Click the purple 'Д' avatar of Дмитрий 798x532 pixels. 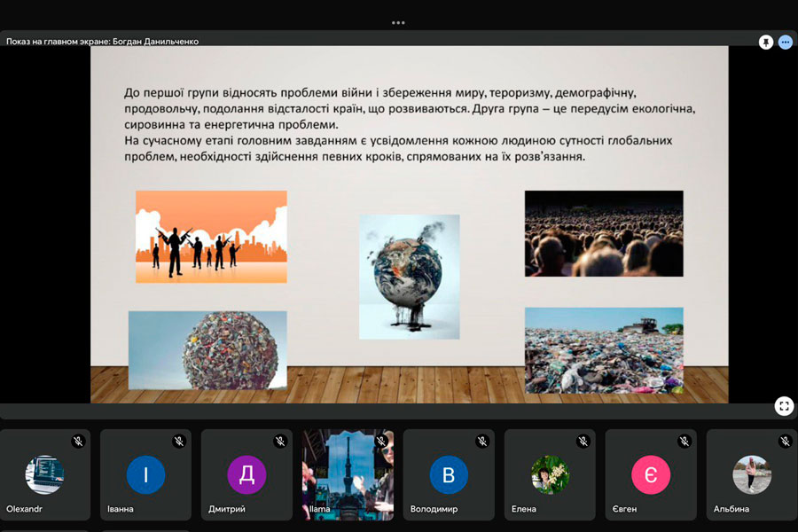coord(246,474)
